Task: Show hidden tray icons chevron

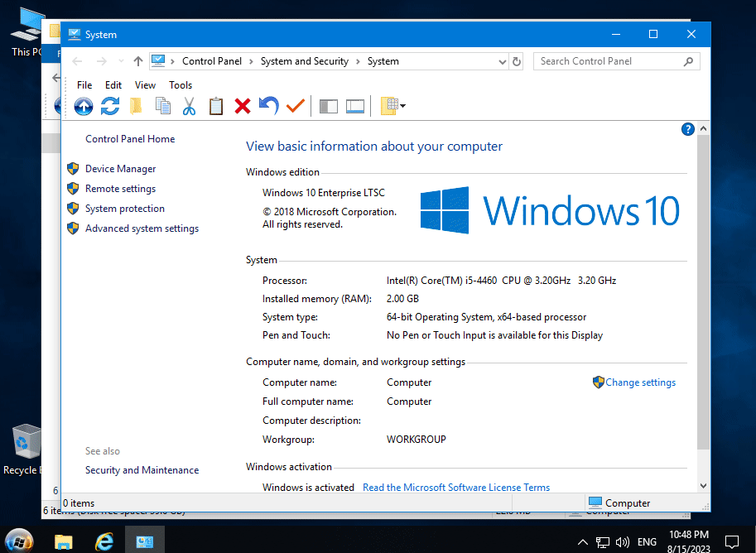Action: point(582,542)
